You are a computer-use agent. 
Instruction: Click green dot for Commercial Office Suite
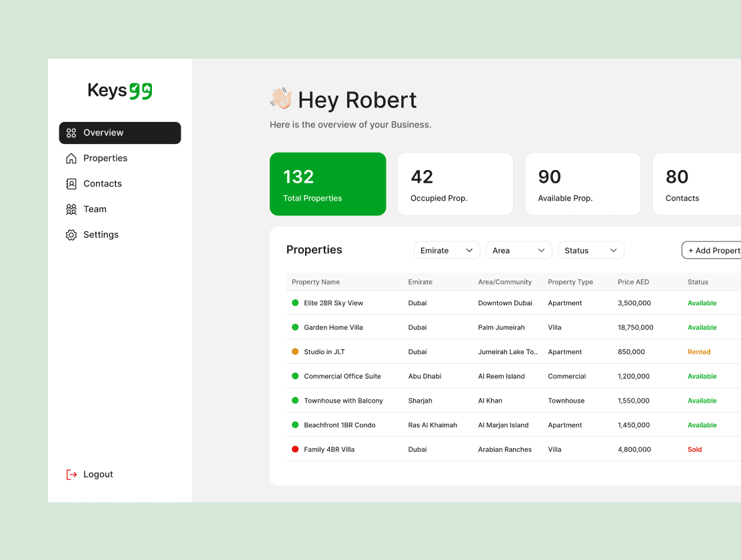pos(295,376)
